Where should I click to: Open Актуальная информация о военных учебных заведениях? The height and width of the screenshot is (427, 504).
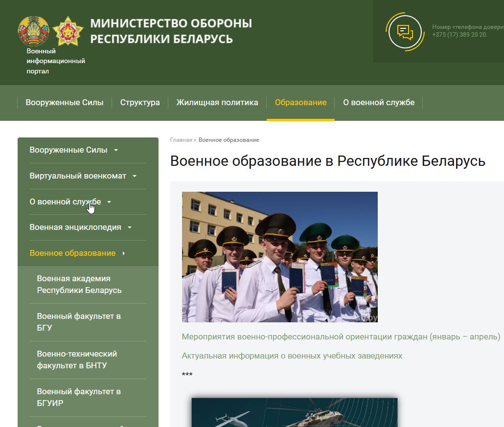(x=292, y=356)
